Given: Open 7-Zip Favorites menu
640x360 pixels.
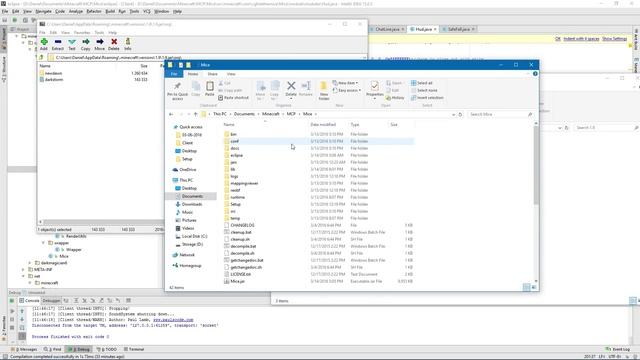Looking at the screenshot, I should [x=82, y=33].
